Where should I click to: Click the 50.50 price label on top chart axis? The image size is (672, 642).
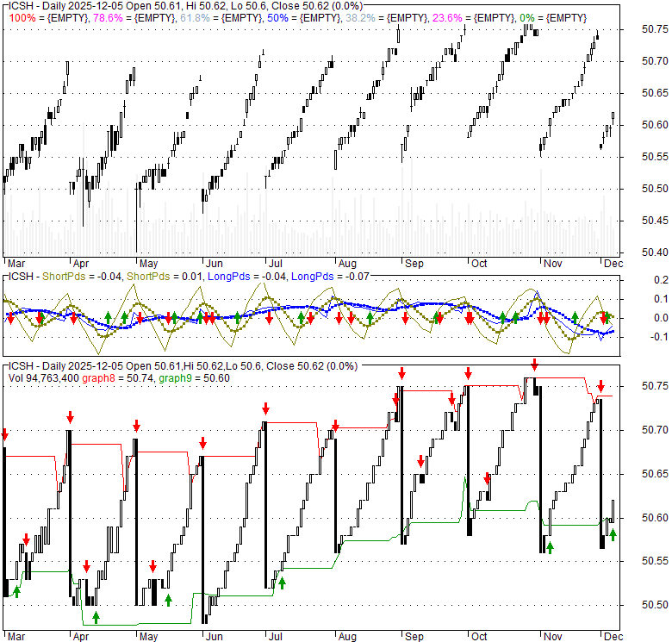point(655,189)
